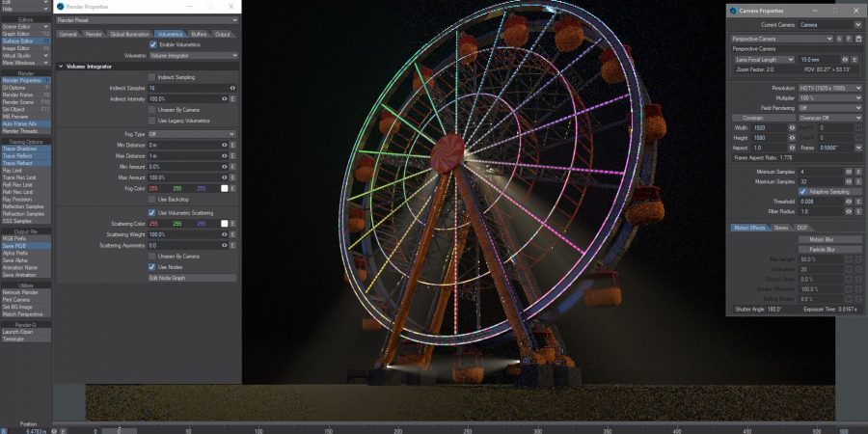Open the Current Camera dropdown
The width and height of the screenshot is (868, 434).
coord(829,24)
